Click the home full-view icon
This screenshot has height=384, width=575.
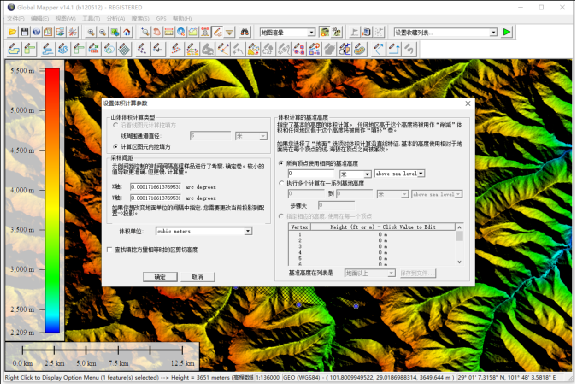click(127, 32)
